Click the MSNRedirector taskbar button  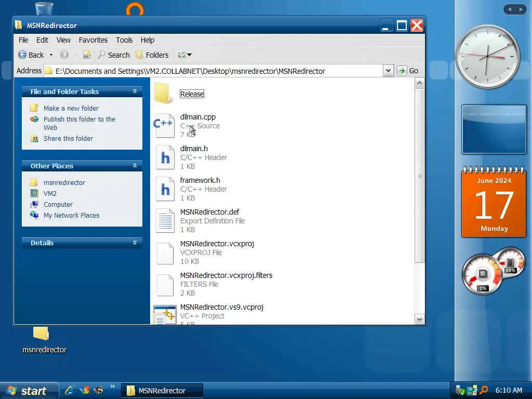tap(162, 391)
